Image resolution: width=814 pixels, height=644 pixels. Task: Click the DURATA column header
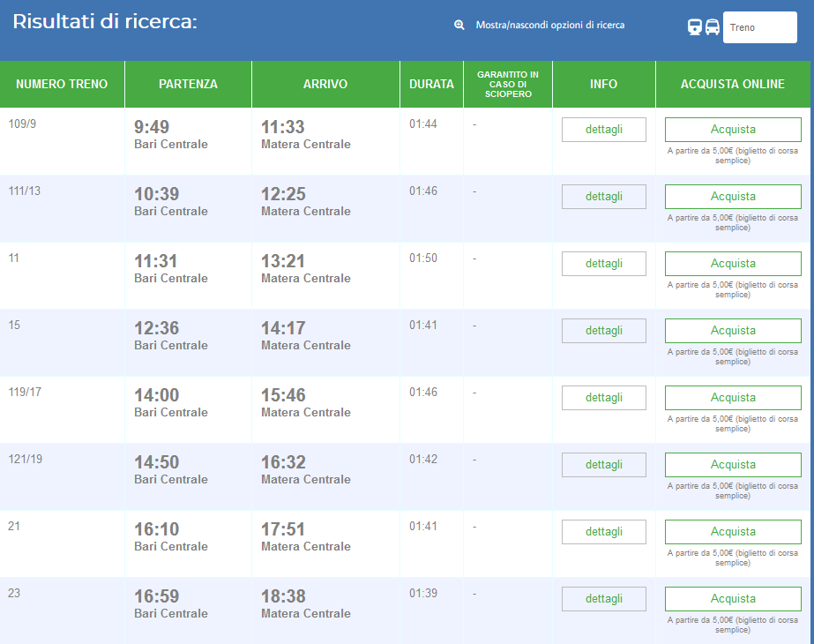click(431, 84)
